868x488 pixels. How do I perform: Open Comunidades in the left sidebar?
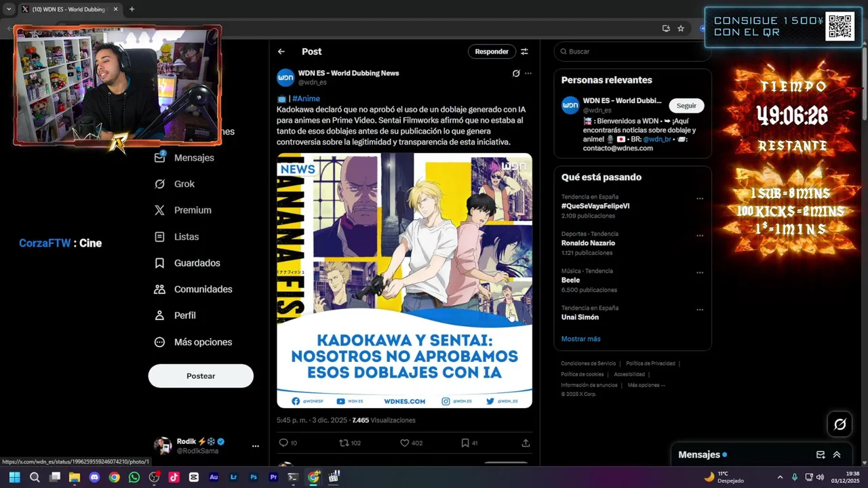click(193, 289)
